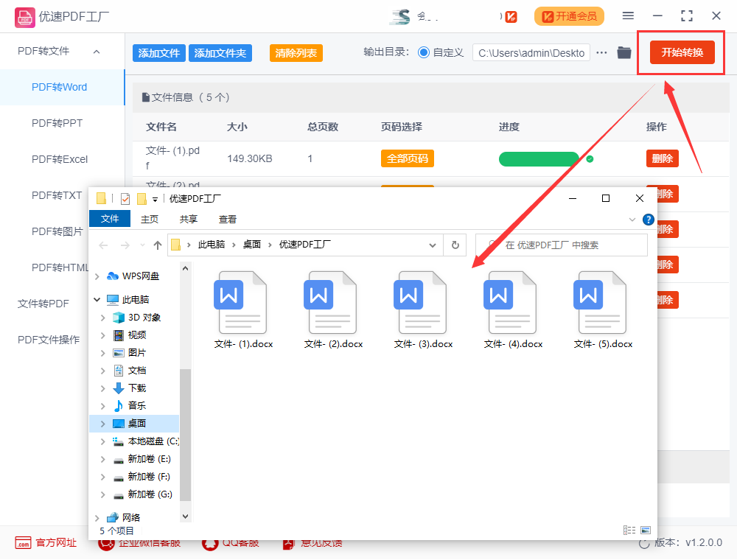Expand the 网络 tree node
The width and height of the screenshot is (737, 560).
(x=97, y=518)
